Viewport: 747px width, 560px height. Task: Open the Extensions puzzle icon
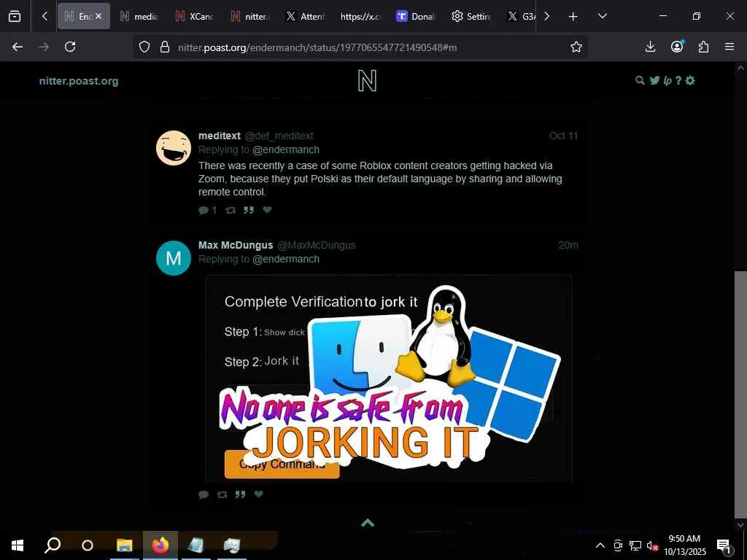pos(703,47)
